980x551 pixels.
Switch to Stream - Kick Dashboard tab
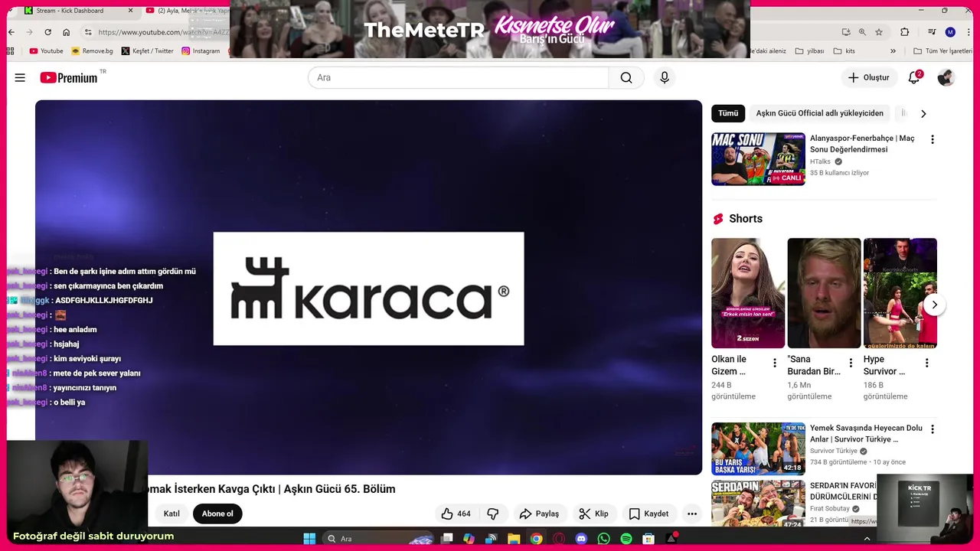coord(70,11)
